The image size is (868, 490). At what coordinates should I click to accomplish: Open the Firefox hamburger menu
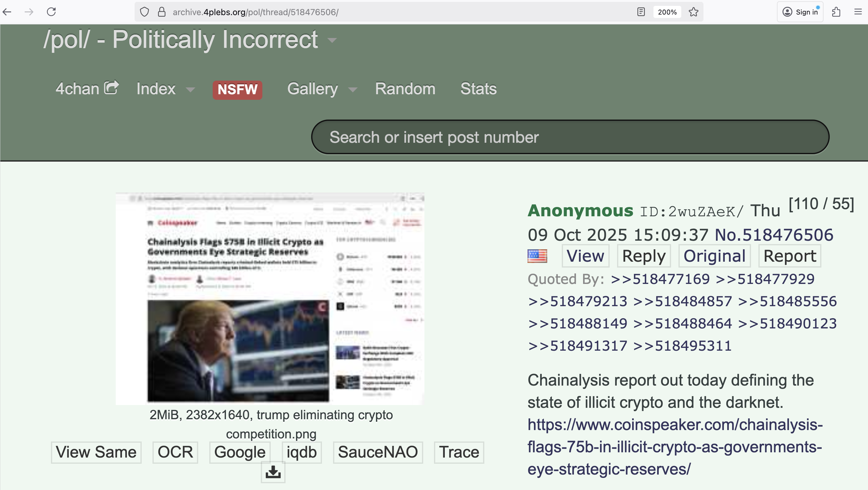click(858, 12)
